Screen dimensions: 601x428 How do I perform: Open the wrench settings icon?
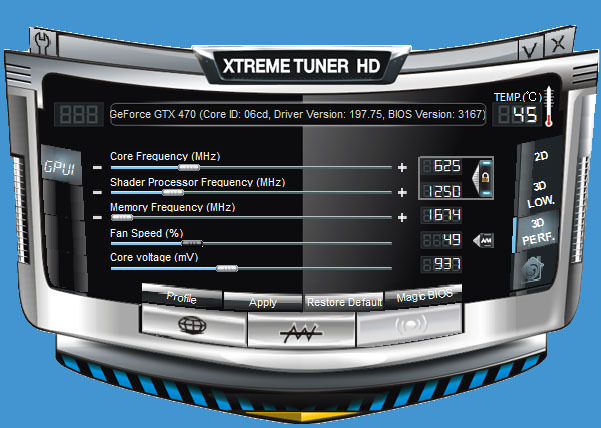(43, 42)
